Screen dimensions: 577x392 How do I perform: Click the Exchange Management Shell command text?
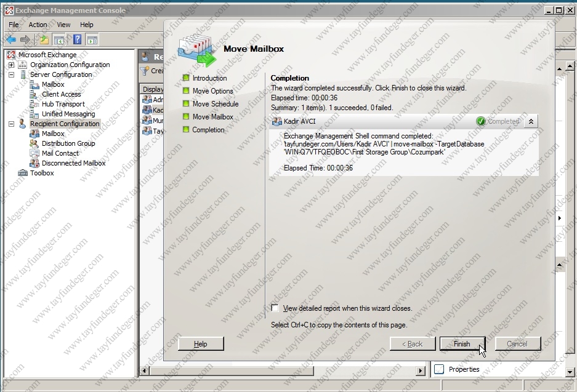click(384, 144)
